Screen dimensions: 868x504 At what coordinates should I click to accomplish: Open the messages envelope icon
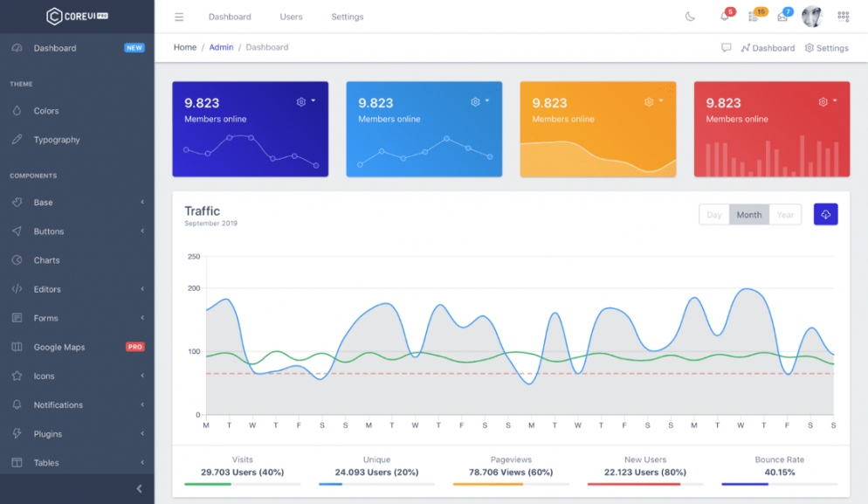point(782,17)
